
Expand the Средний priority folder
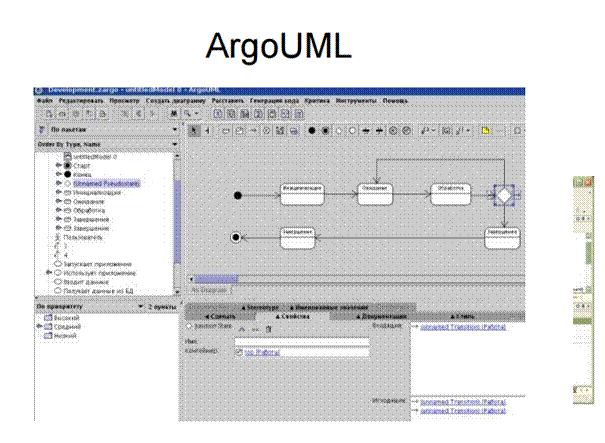pyautogui.click(x=39, y=326)
